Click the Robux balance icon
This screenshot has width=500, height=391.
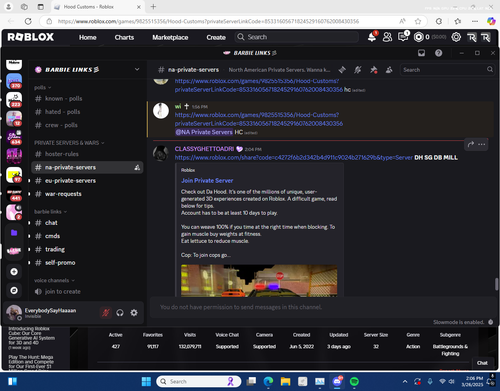(x=418, y=37)
